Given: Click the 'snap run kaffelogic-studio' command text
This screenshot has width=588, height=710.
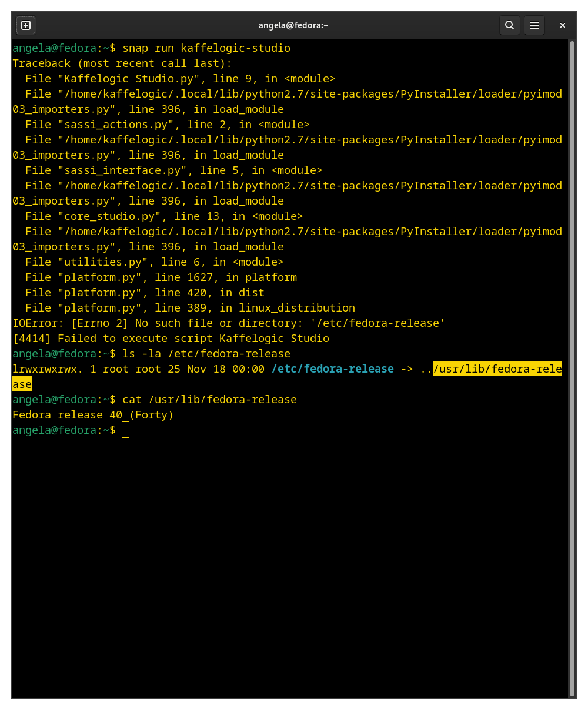Looking at the screenshot, I should pyautogui.click(x=206, y=48).
